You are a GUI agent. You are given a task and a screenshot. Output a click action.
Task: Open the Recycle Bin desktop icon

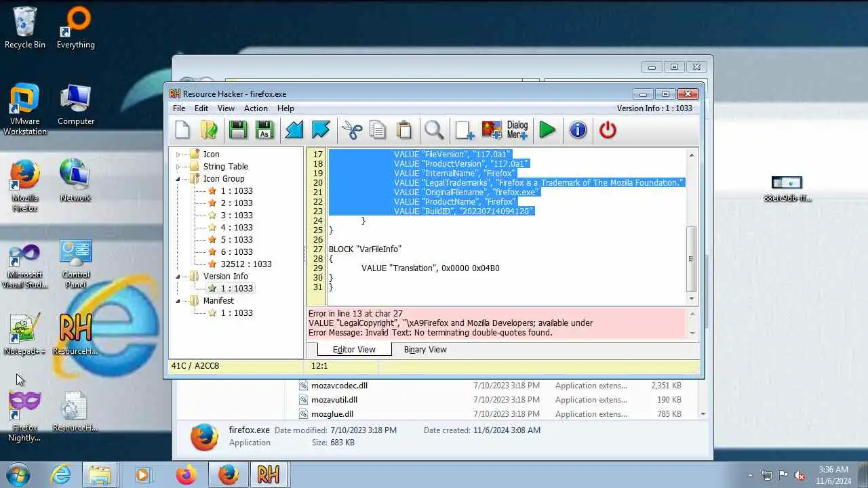pyautogui.click(x=25, y=28)
